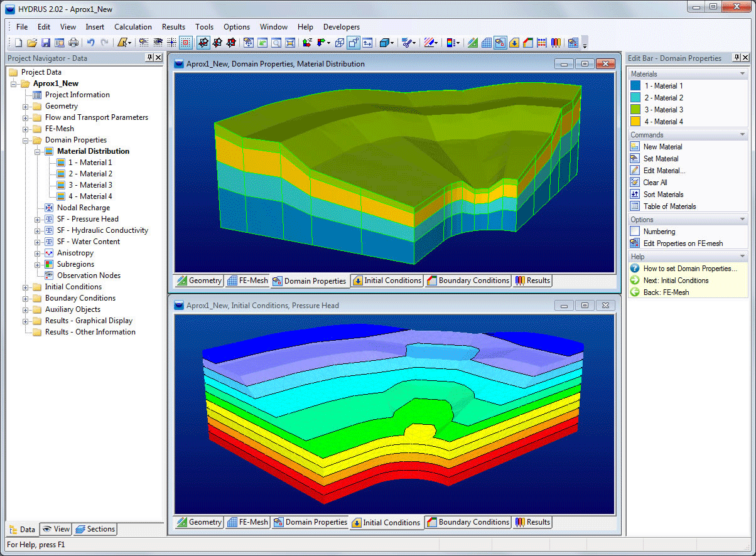The image size is (756, 556).
Task: Open the Table of Materials
Action: (x=669, y=206)
